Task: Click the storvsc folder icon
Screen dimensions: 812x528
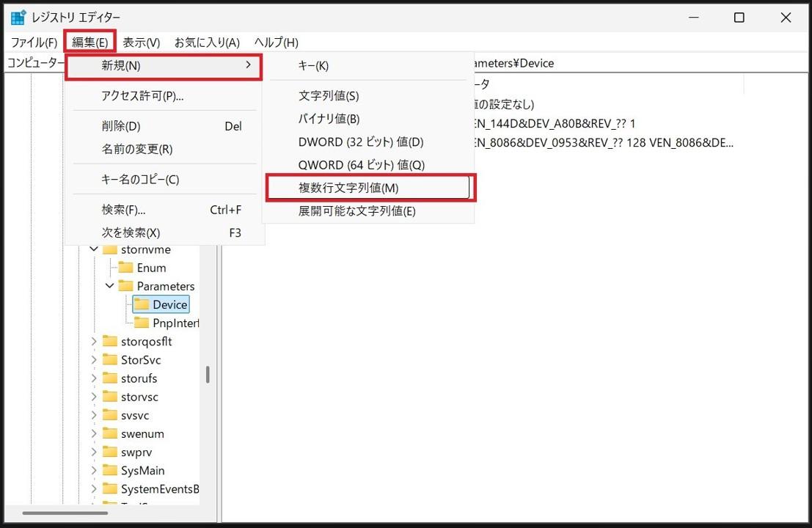Action: [x=110, y=397]
